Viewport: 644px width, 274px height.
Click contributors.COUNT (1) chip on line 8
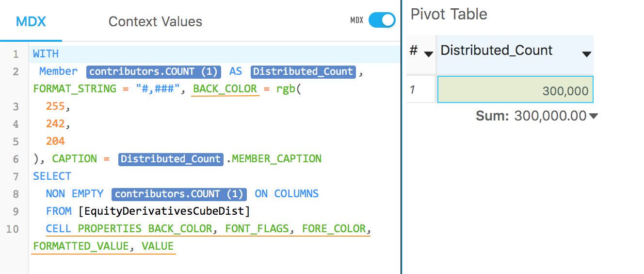pos(179,194)
